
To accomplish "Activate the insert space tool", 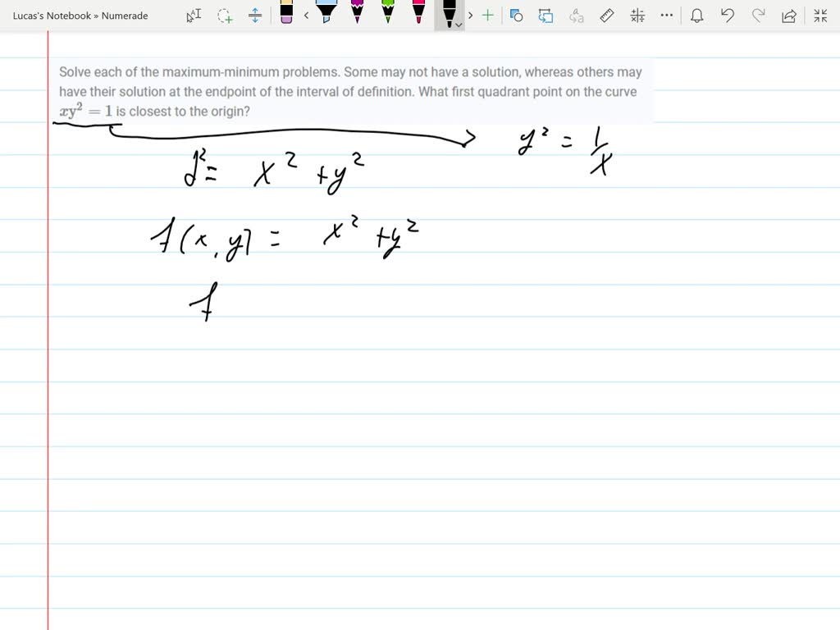I will [x=256, y=14].
